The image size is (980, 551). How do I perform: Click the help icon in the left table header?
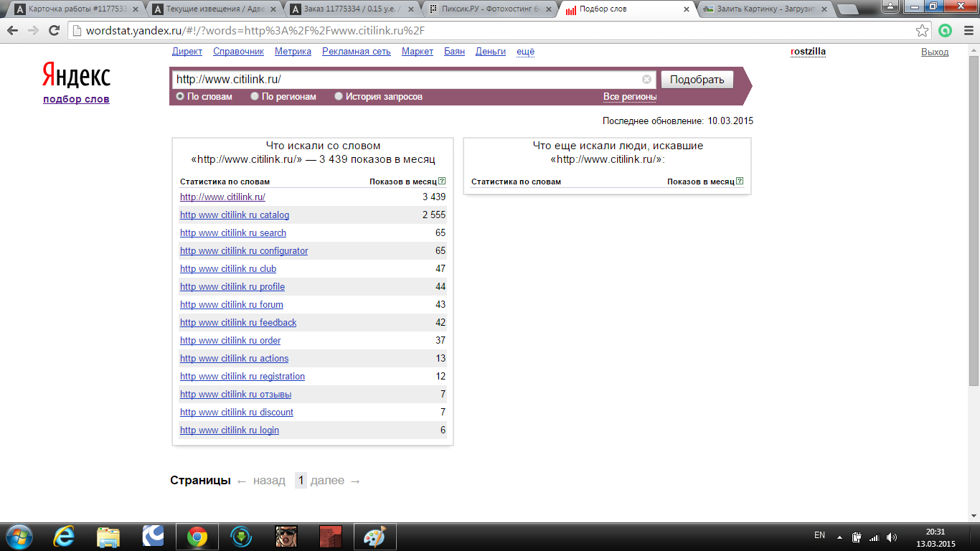pos(442,182)
